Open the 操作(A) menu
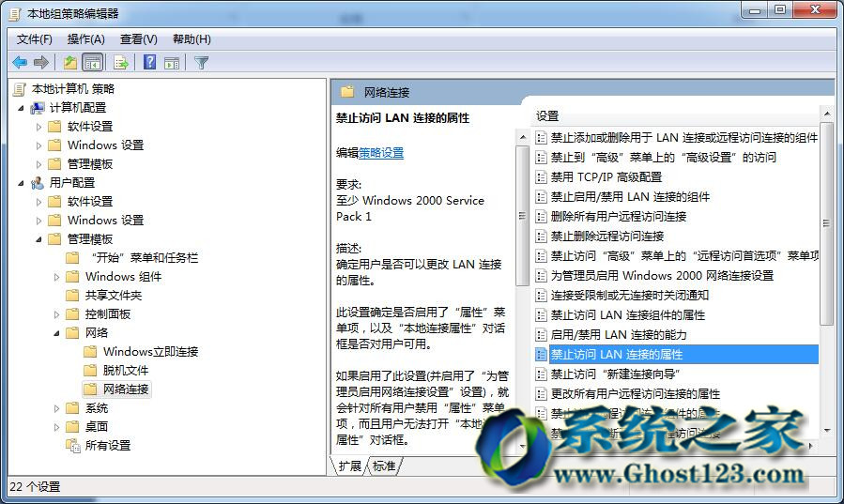This screenshot has height=504, width=844. pyautogui.click(x=85, y=39)
